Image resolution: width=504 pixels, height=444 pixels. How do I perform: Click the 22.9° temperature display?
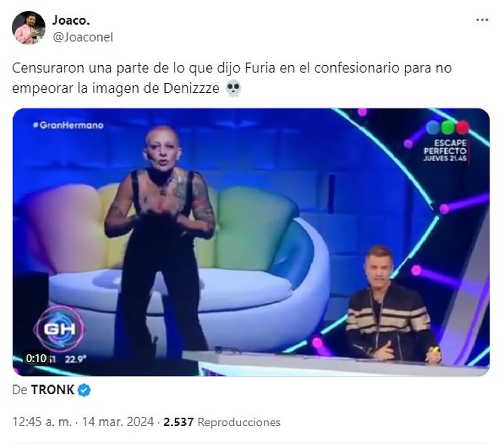click(76, 359)
